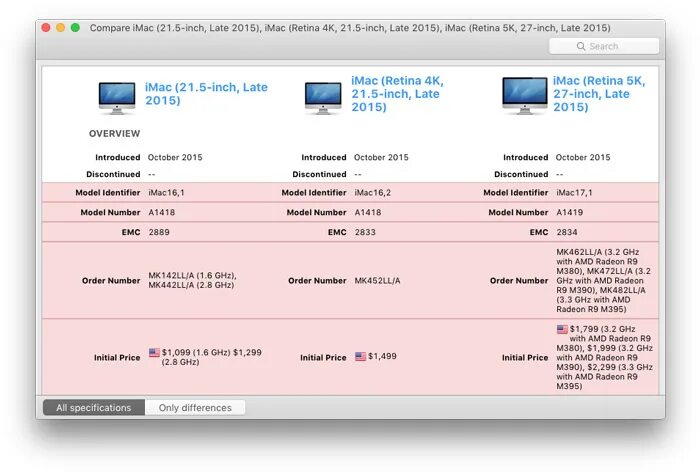Select model identifier value iMac17,1

coord(575,193)
